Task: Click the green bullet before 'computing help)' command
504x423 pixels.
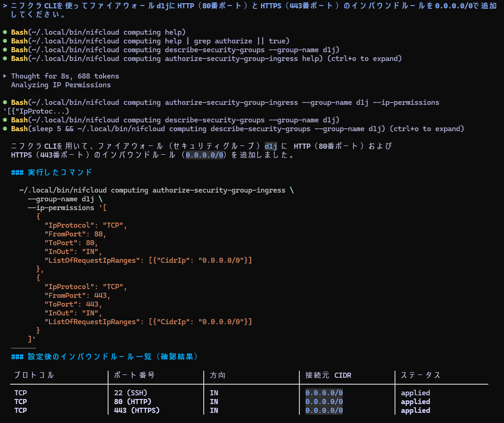Action: [x=5, y=32]
